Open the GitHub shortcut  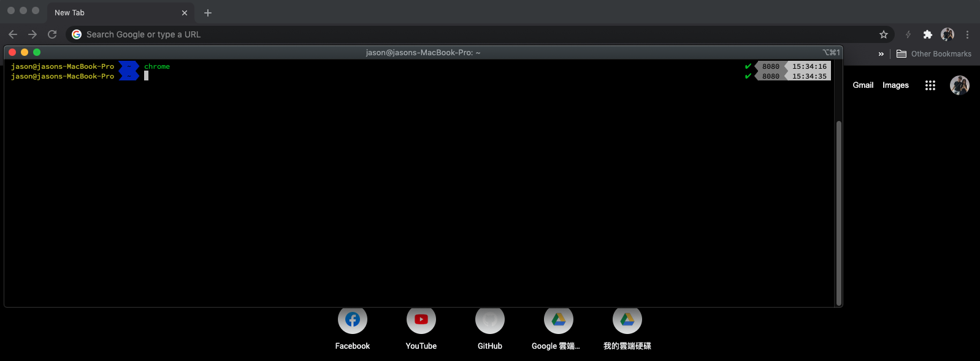490,320
